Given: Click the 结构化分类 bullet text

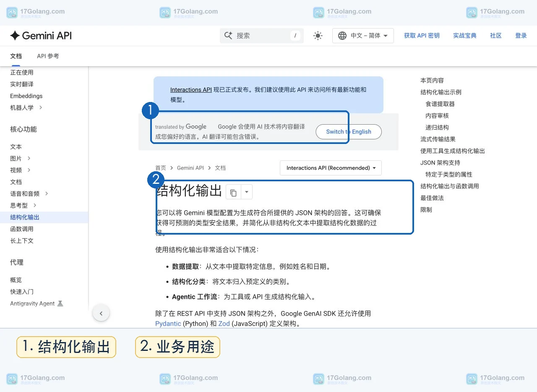Looking at the screenshot, I should (189, 282).
